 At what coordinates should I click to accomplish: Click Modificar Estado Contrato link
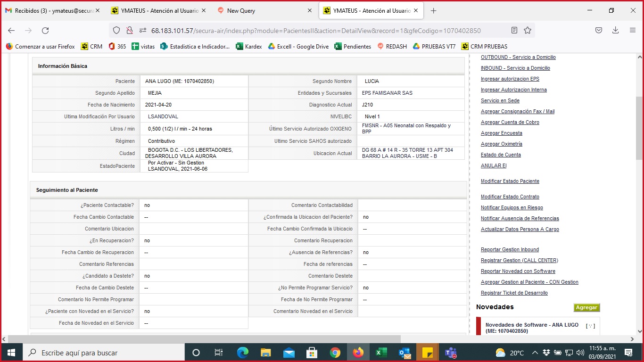[510, 197]
